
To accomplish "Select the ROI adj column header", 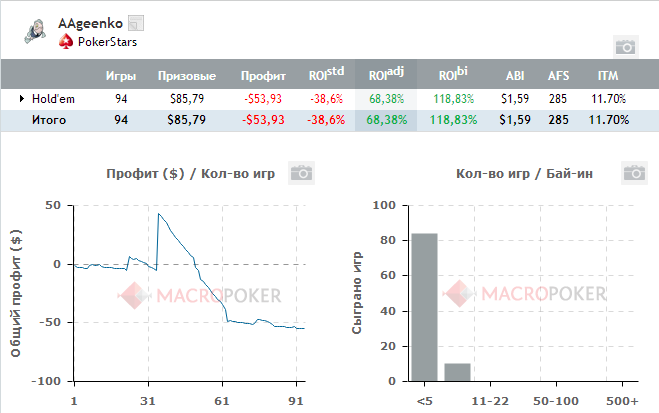I will pyautogui.click(x=386, y=75).
